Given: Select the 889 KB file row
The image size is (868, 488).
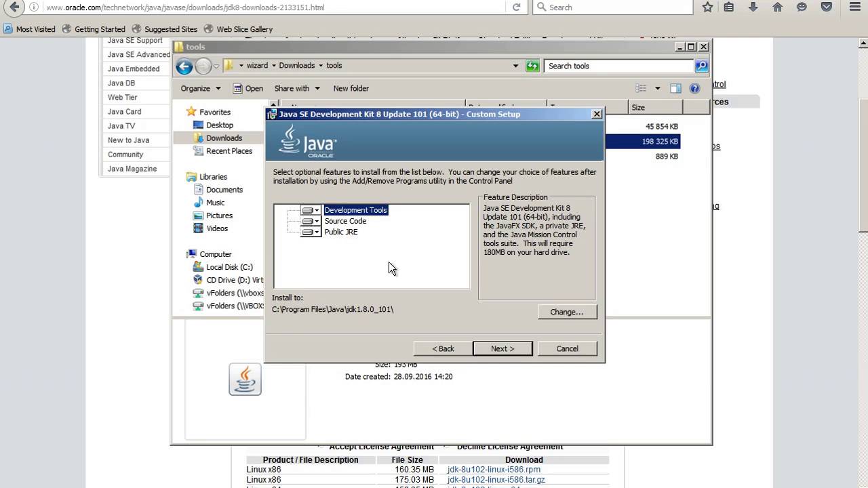Looking at the screenshot, I should (x=642, y=157).
